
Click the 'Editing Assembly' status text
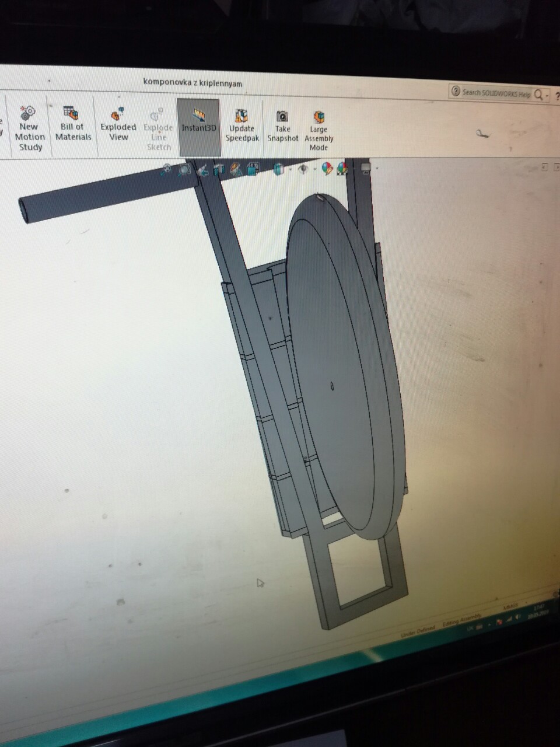[462, 620]
